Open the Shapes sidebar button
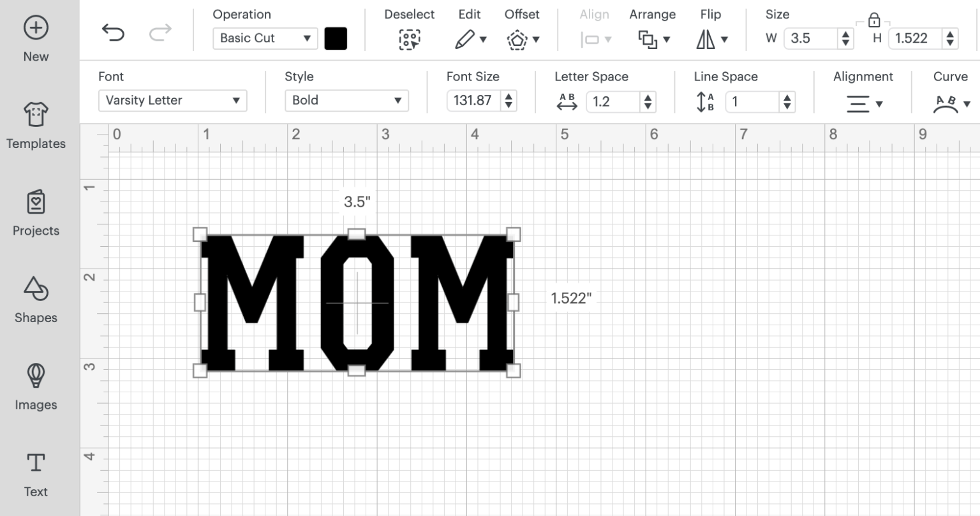Image resolution: width=980 pixels, height=516 pixels. (x=36, y=300)
